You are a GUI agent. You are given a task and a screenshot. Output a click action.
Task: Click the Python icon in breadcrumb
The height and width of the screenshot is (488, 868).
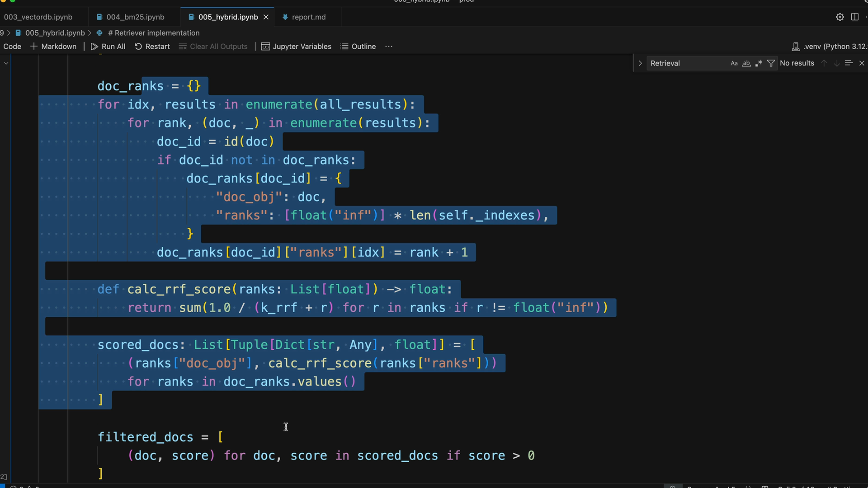click(x=99, y=33)
